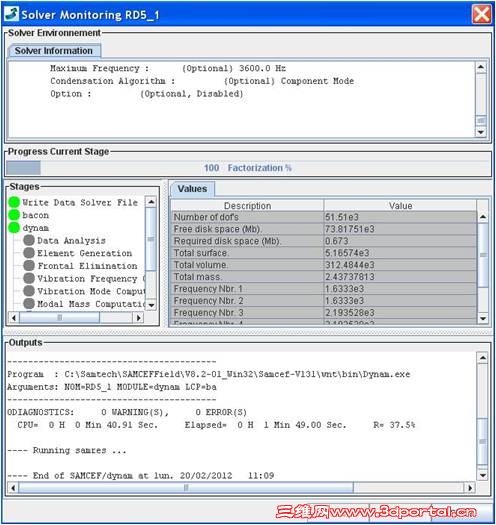The height and width of the screenshot is (525, 496).
Task: Select the Vibration Frequency sub-stage
Action: 91,279
